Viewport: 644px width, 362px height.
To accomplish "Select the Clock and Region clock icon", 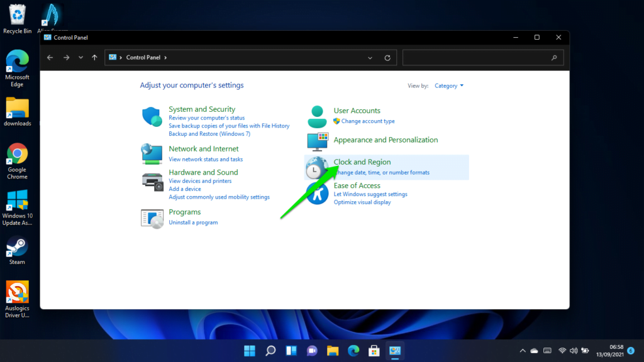I will tap(317, 167).
